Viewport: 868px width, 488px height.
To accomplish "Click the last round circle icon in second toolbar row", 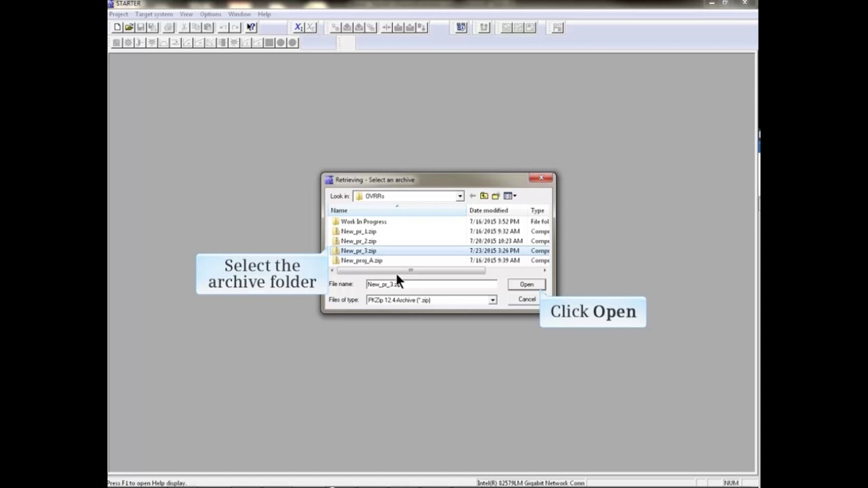I will pos(292,43).
